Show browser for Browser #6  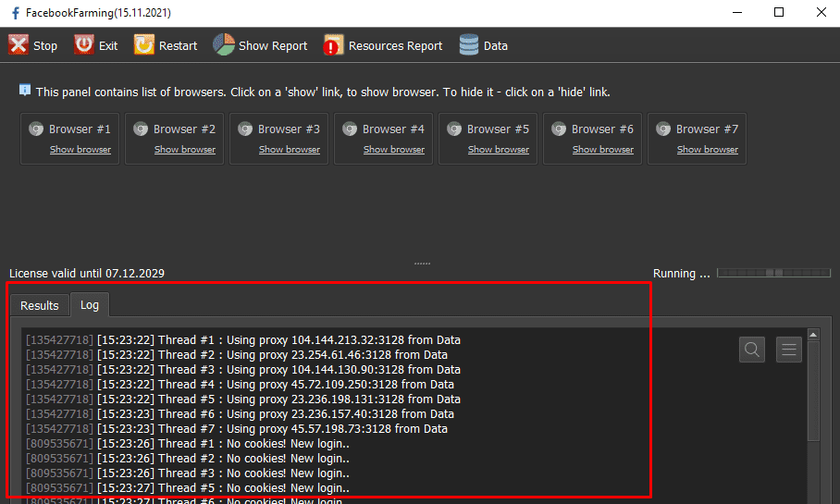point(602,150)
